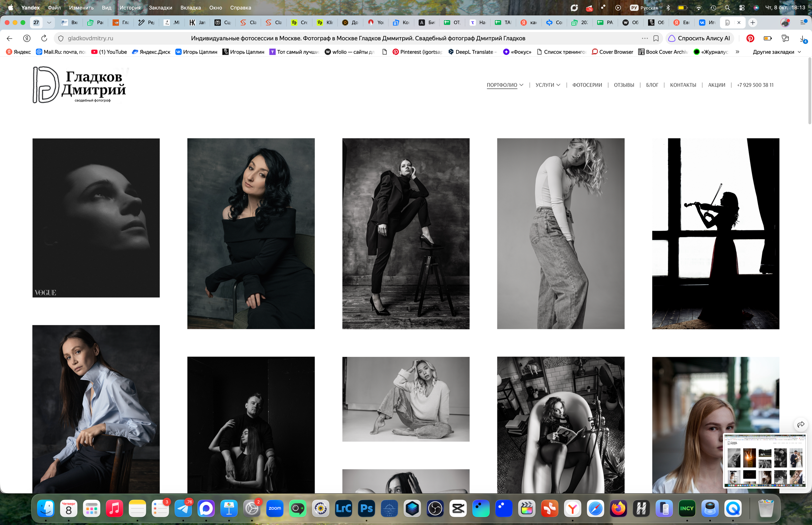Open the Закладки menu in menu bar
This screenshot has width=812, height=525.
[x=160, y=8]
